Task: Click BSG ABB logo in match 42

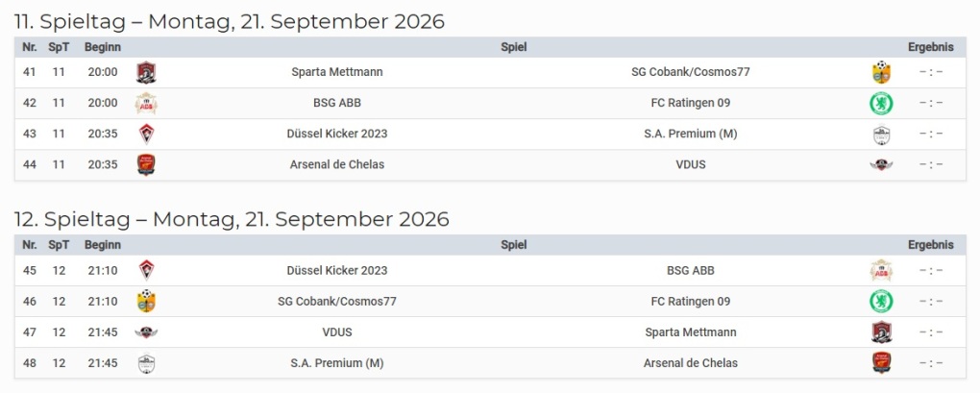Action: point(146,103)
